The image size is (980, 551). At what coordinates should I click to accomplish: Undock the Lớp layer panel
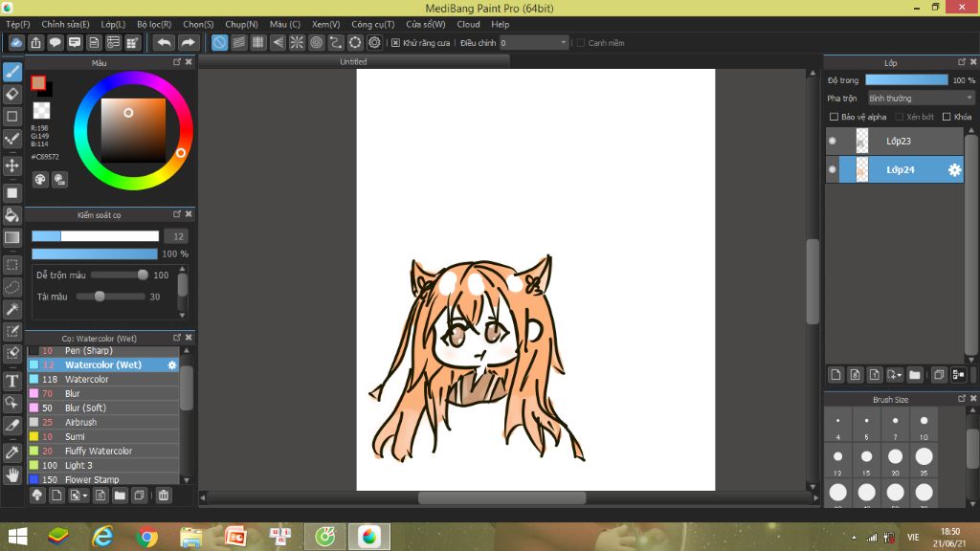[x=962, y=62]
